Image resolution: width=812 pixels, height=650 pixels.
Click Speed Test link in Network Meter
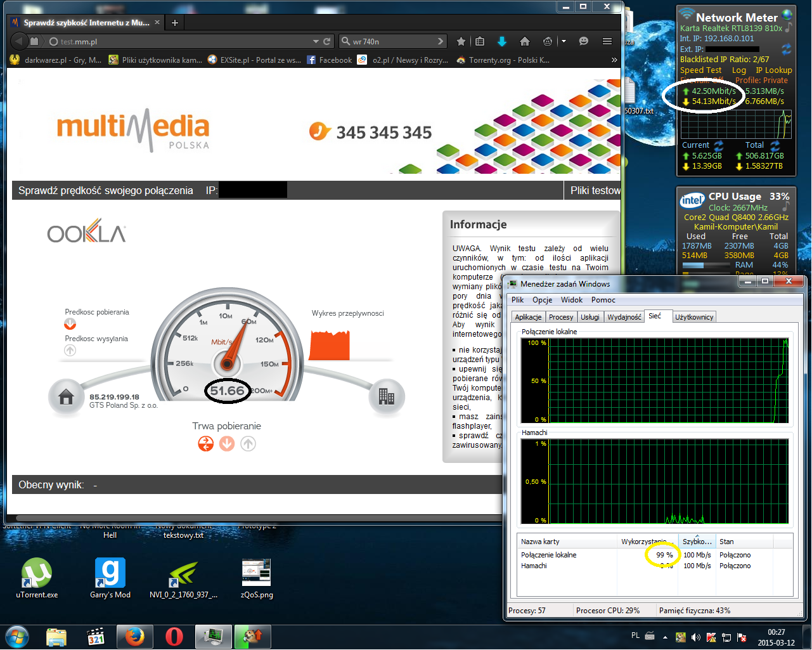(x=700, y=70)
